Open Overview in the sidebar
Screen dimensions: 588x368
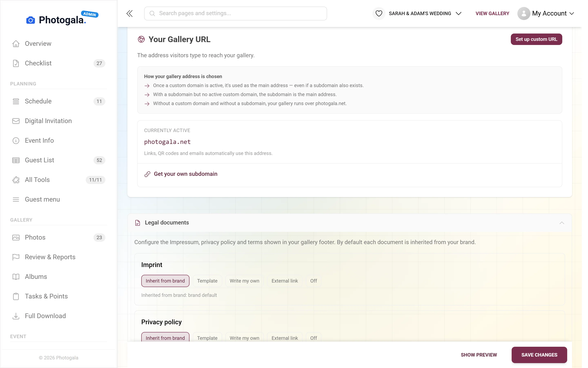click(x=59, y=44)
